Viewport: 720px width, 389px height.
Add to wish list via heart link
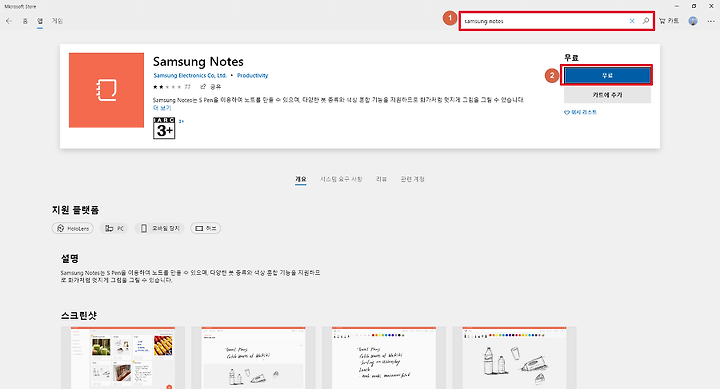[x=580, y=112]
